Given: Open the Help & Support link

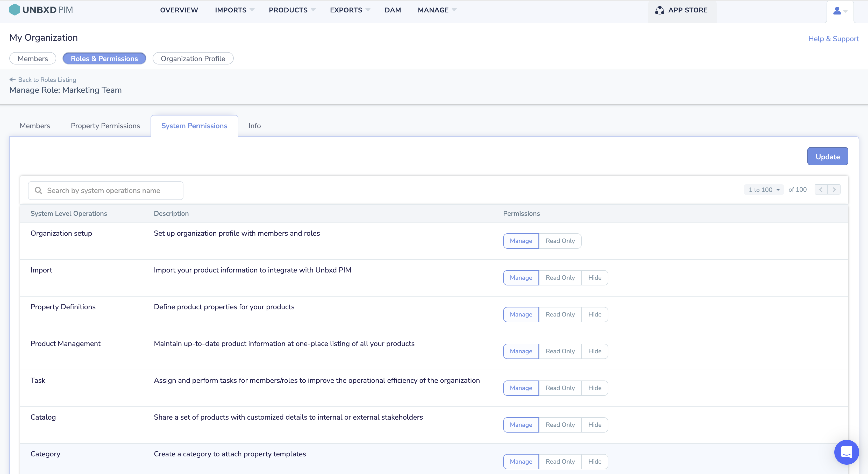Looking at the screenshot, I should [833, 39].
